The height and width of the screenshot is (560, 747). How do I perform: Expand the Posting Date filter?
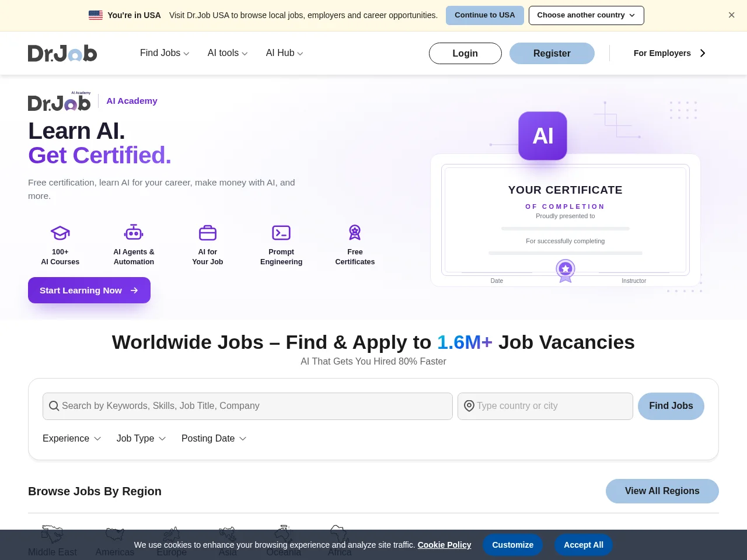point(214,439)
